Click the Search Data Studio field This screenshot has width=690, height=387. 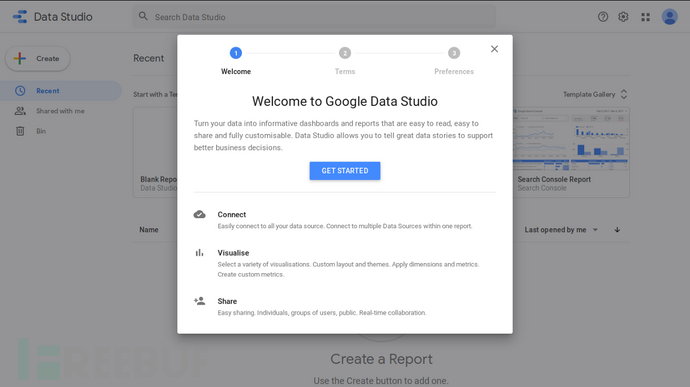314,17
